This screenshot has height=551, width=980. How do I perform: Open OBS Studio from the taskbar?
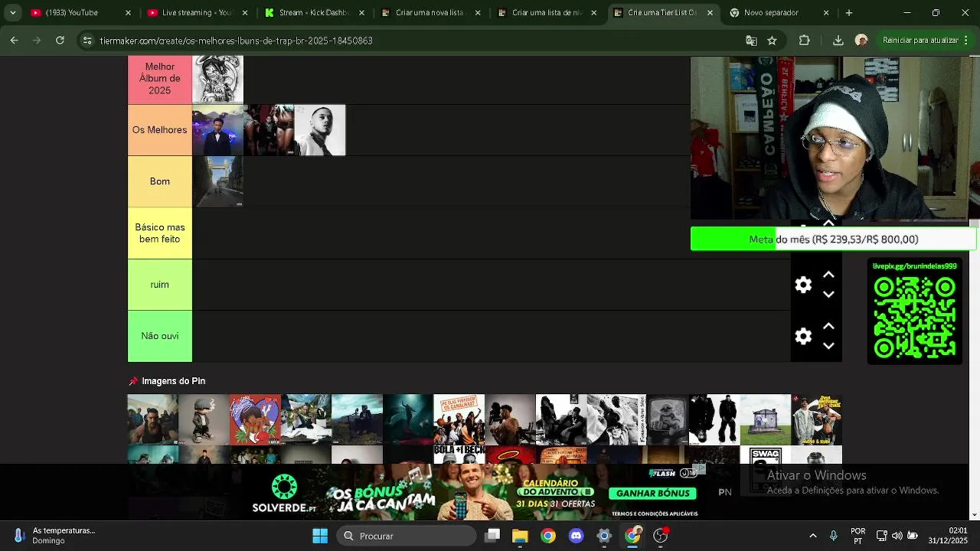pyautogui.click(x=660, y=536)
